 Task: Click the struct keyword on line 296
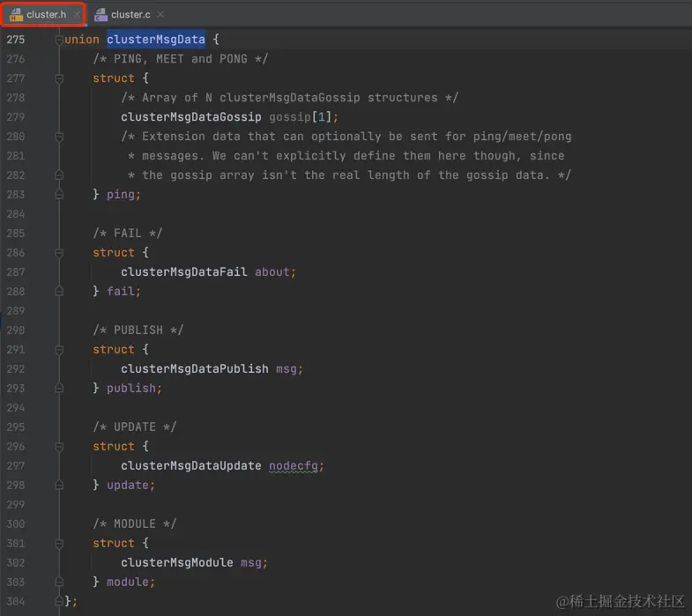pos(114,447)
